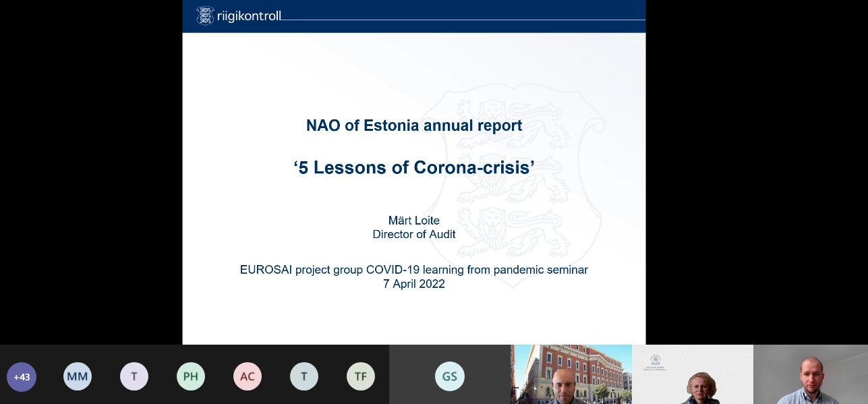Viewport: 868px width, 404px height.
Task: Click the 'NAO of Estonia annual report' heading
Action: [x=414, y=125]
